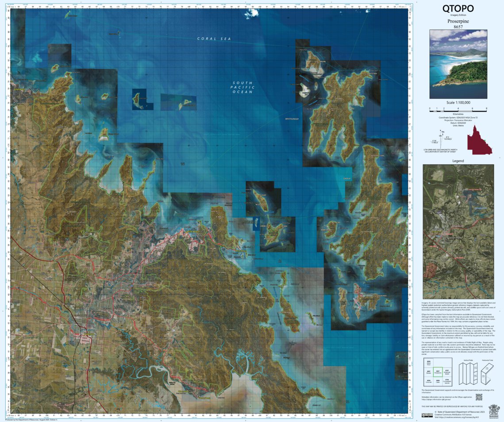Image resolution: width=504 pixels, height=422 pixels.
Task: Select the Horizontal Folds folding diagram
Action: point(486,374)
